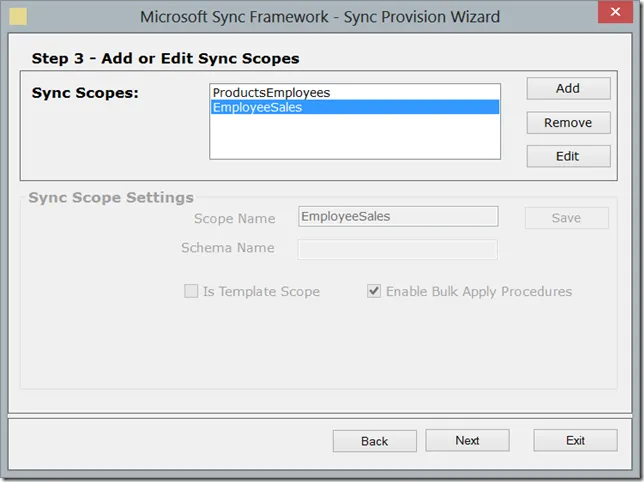Focus the Schema Name text box
The height and width of the screenshot is (482, 644).
[x=398, y=249]
